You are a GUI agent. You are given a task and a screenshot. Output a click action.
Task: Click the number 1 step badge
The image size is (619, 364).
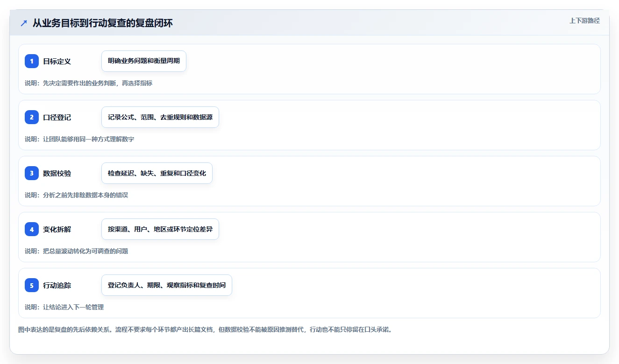tap(32, 61)
